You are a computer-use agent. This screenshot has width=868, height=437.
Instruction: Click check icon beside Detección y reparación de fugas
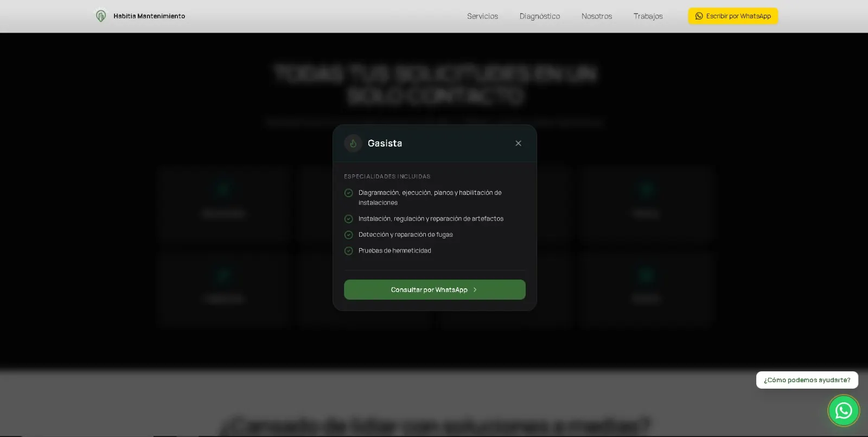[349, 235]
